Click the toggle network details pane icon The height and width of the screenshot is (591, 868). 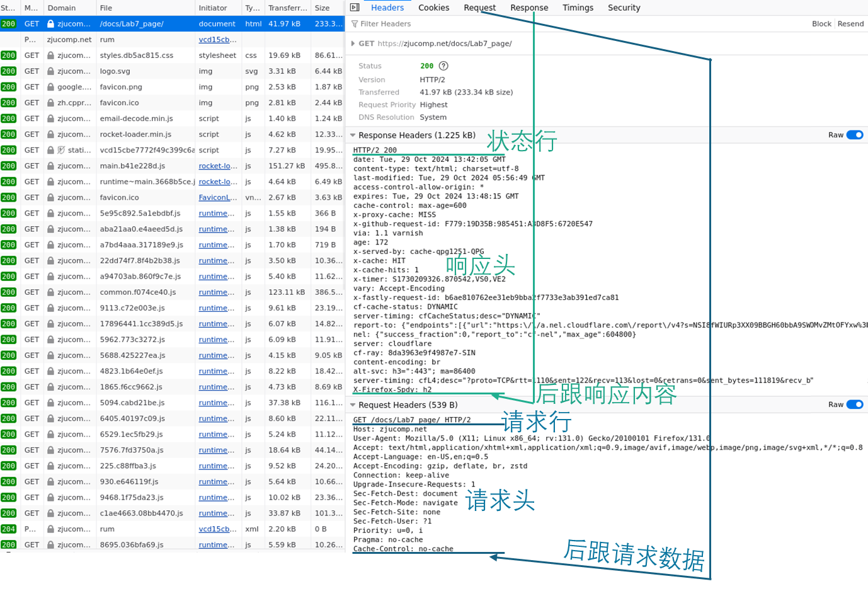[x=355, y=8]
